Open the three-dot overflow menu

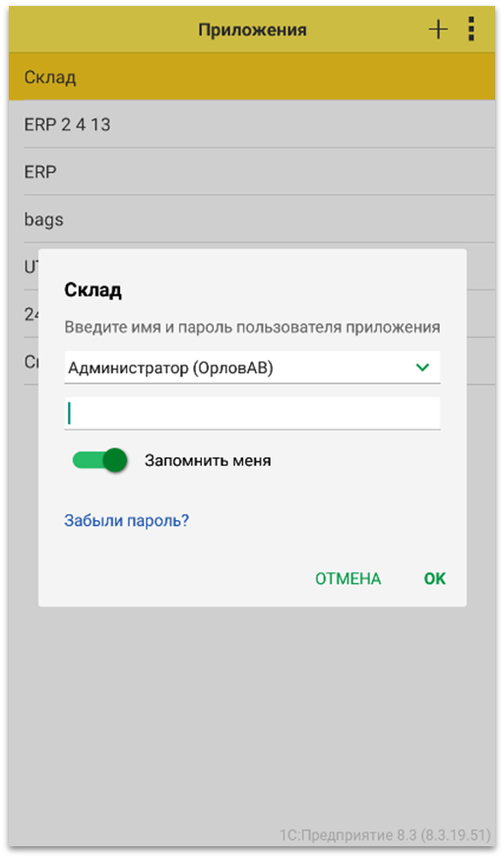coord(472,29)
